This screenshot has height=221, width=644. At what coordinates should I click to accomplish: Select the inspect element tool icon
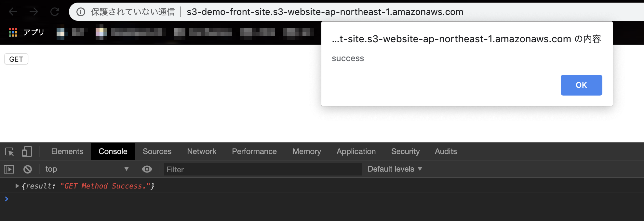click(10, 151)
